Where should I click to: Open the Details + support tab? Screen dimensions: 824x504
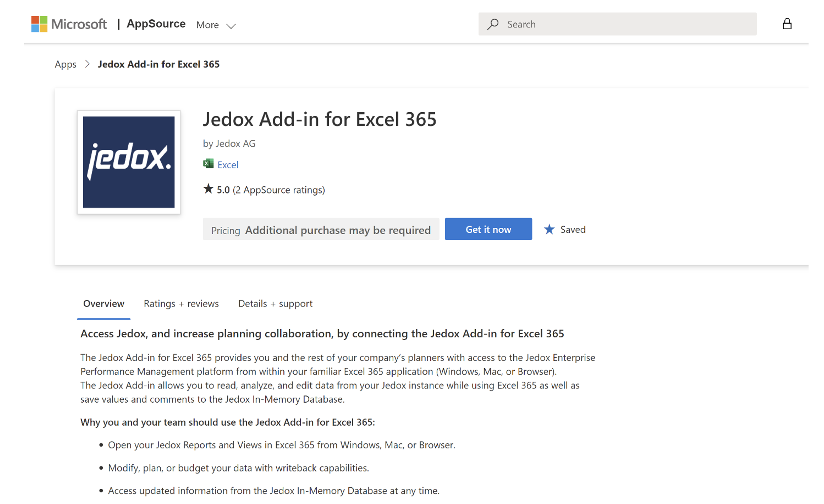tap(275, 303)
